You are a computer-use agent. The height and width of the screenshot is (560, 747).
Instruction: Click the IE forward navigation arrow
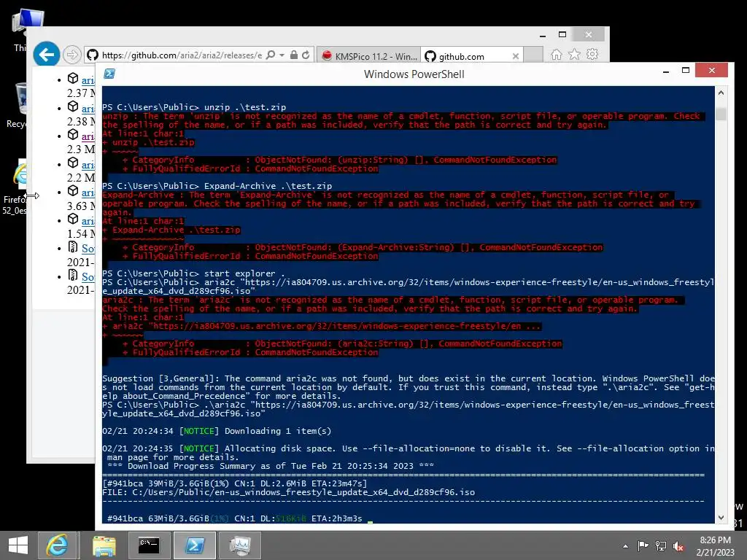point(72,55)
